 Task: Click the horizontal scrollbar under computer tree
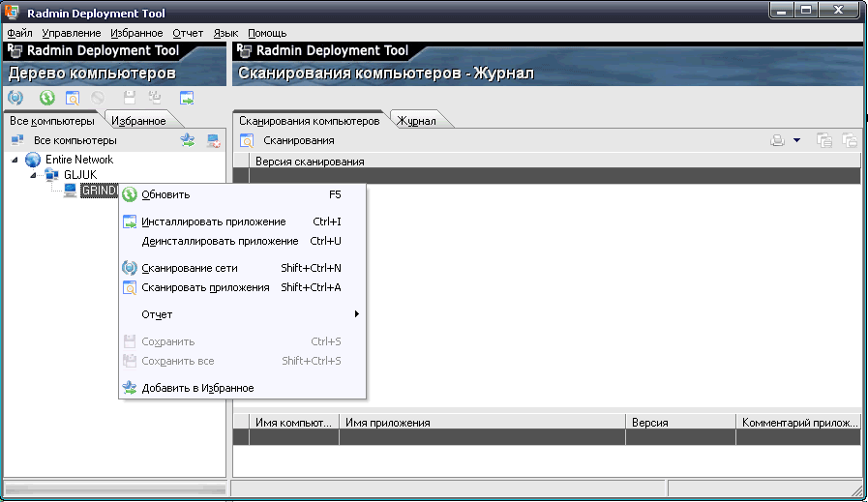115,489
